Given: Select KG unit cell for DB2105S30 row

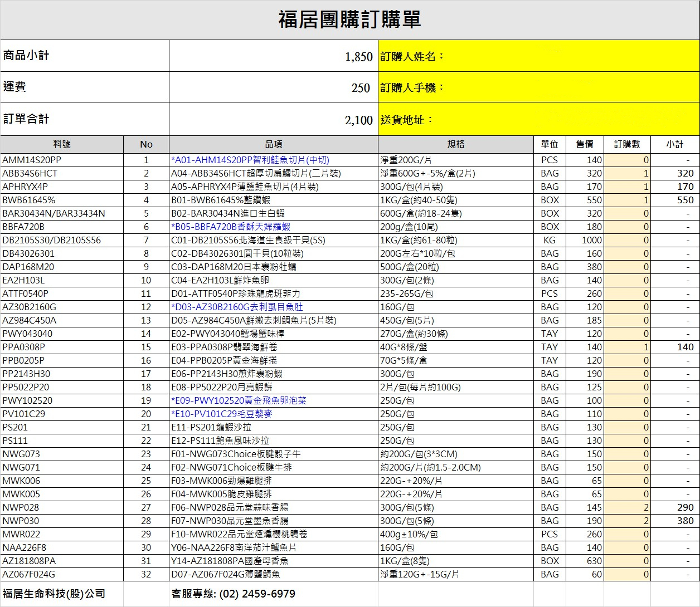Looking at the screenshot, I should click(550, 240).
